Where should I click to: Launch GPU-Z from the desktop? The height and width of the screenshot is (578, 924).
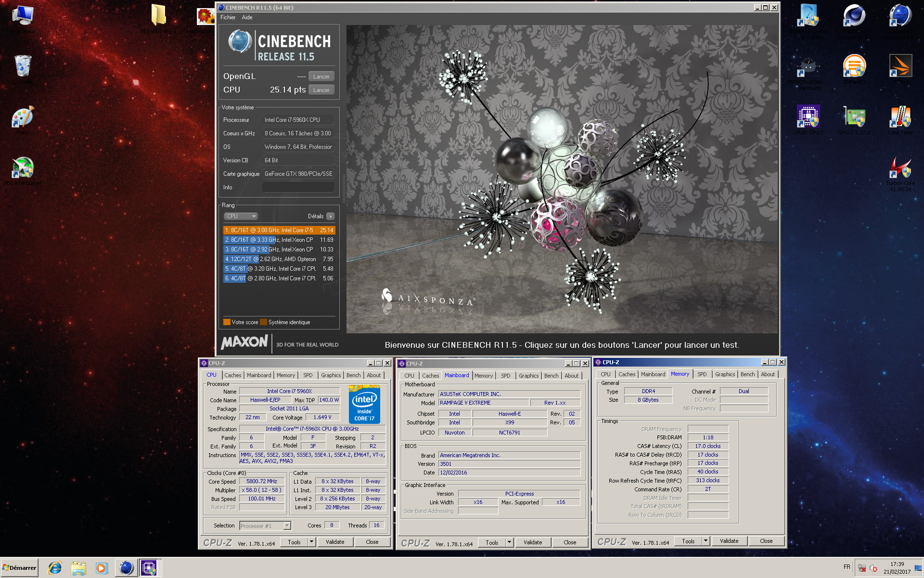tap(854, 120)
